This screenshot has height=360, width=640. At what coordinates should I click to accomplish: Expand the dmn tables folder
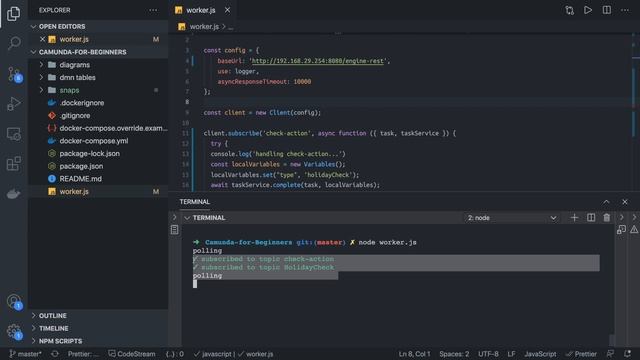[41, 77]
